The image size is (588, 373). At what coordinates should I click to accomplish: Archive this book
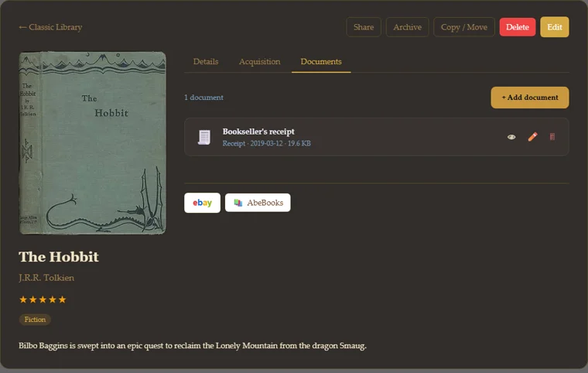coord(407,27)
